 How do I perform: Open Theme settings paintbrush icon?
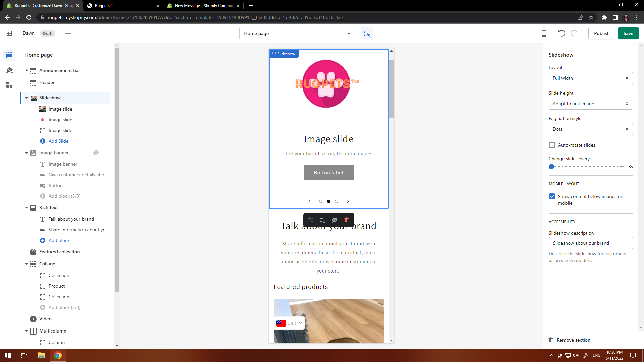tap(9, 70)
